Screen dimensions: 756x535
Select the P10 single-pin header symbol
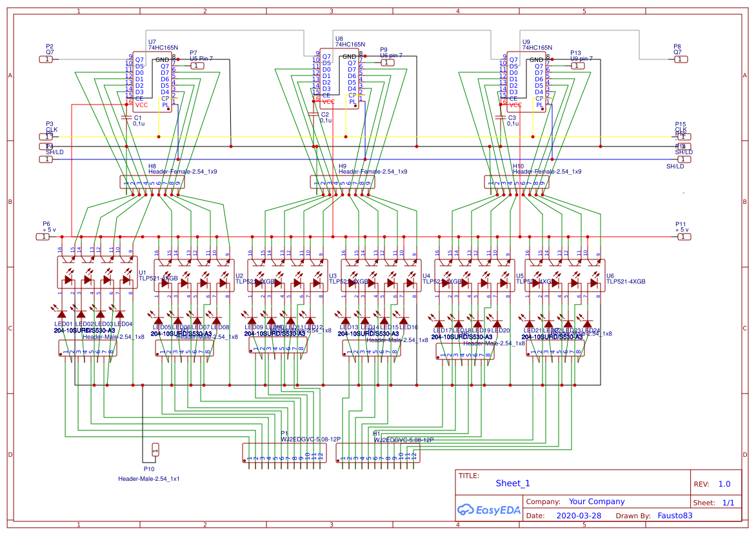pos(155,450)
